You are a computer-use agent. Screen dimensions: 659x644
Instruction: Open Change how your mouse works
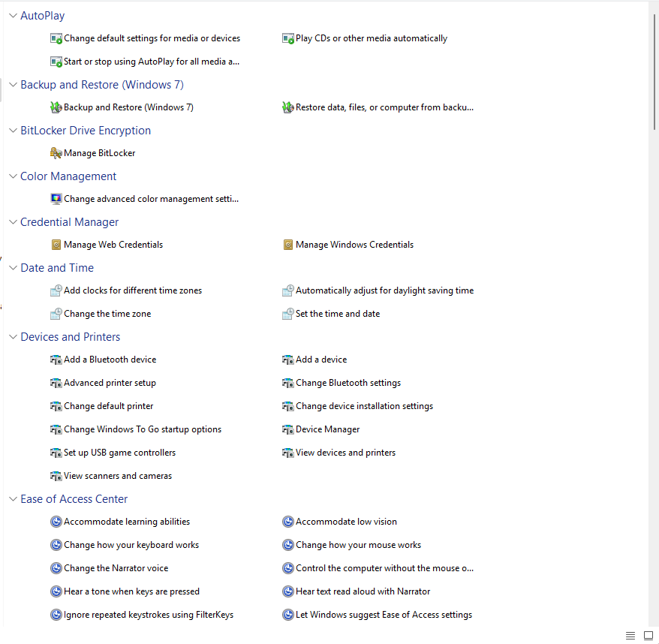click(358, 545)
